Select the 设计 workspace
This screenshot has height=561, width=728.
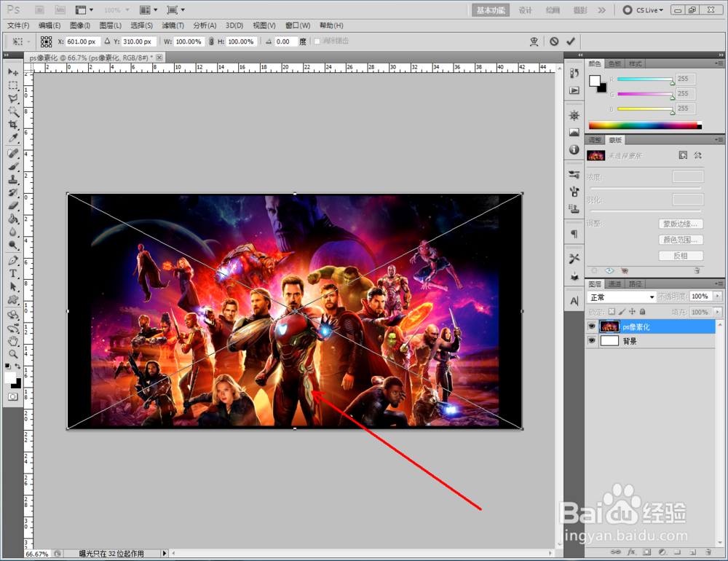click(525, 10)
